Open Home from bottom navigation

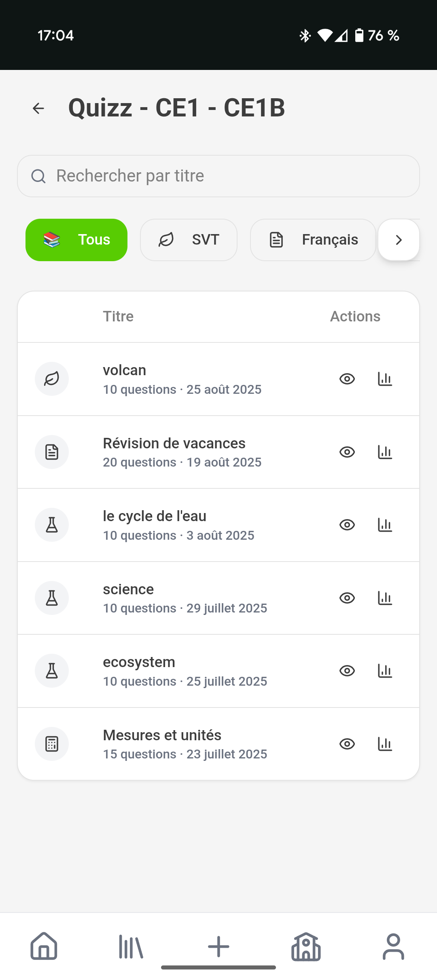pos(44,946)
